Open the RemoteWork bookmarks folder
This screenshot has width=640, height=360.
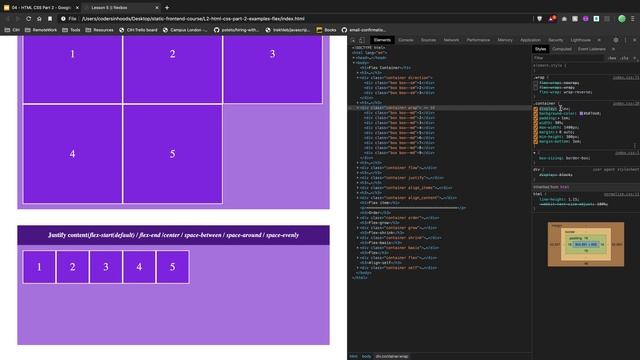point(41,30)
